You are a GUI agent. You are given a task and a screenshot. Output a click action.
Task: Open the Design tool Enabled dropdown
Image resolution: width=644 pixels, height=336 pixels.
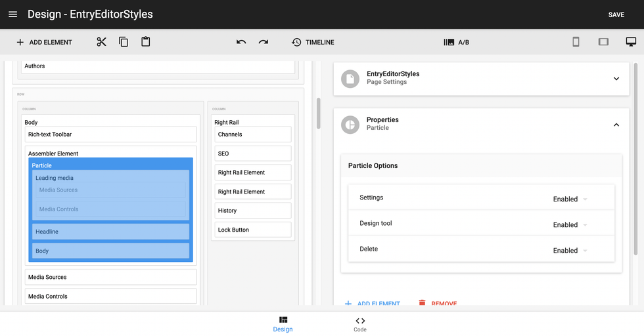(x=570, y=224)
